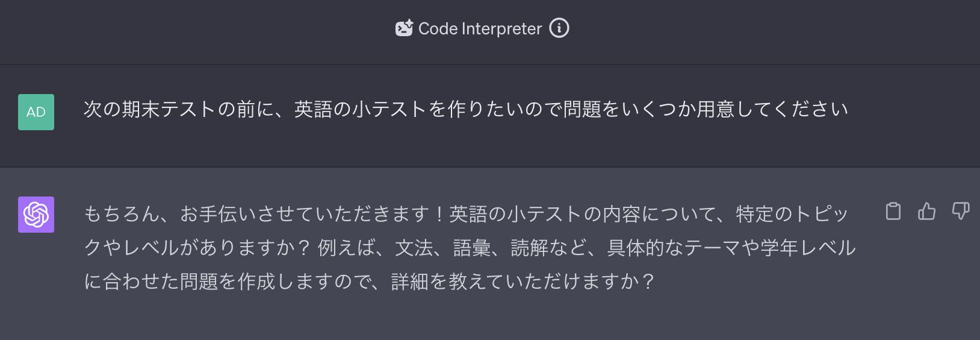980x340 pixels.
Task: Click the word 語彙 in the reply
Action: (x=472, y=248)
